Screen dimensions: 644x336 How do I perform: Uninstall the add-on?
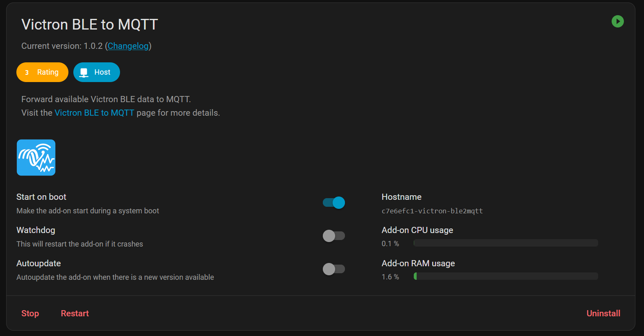(x=603, y=313)
